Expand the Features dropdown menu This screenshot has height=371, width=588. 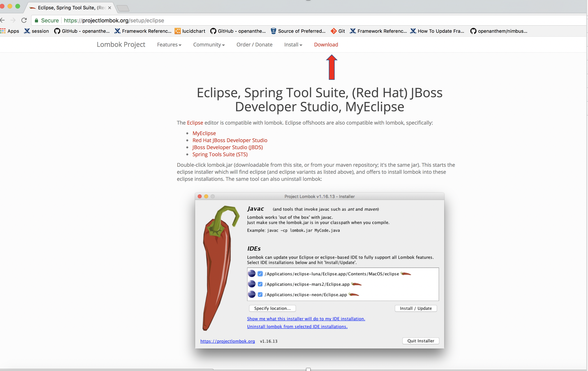(169, 45)
